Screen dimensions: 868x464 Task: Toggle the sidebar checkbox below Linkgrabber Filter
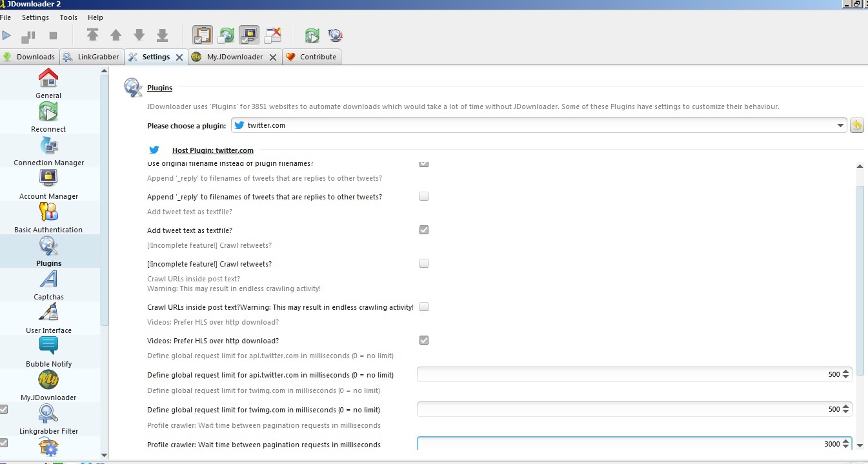(4, 443)
